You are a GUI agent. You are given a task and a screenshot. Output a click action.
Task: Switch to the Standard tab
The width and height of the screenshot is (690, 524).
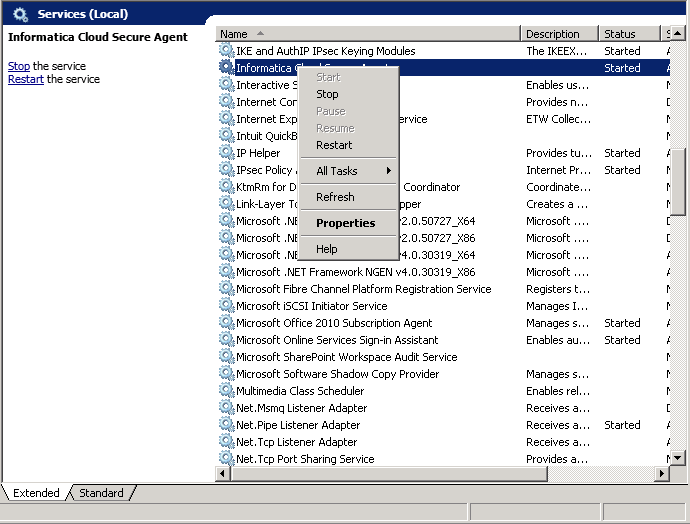pos(101,493)
